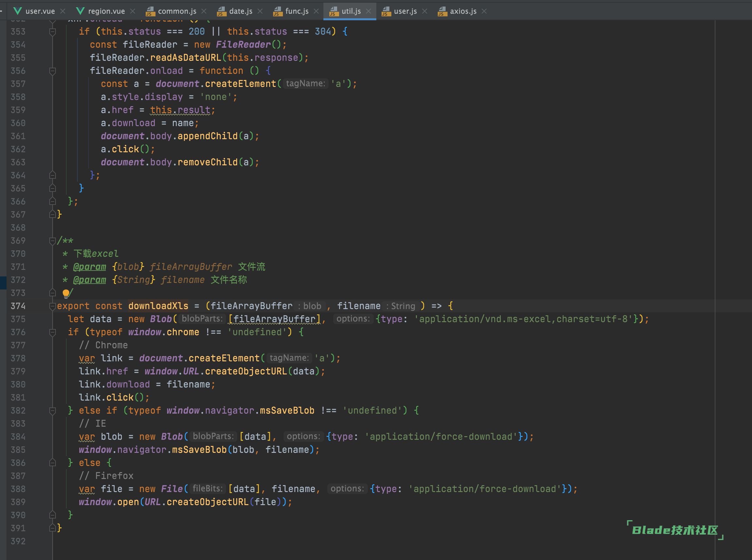
Task: Click the fold end marker at line 366
Action: coord(53,201)
